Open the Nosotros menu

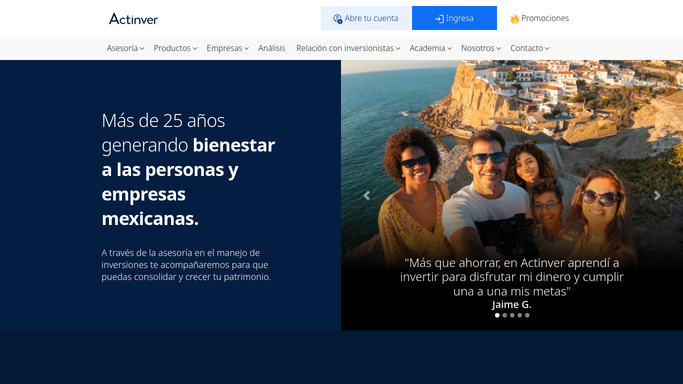(481, 48)
